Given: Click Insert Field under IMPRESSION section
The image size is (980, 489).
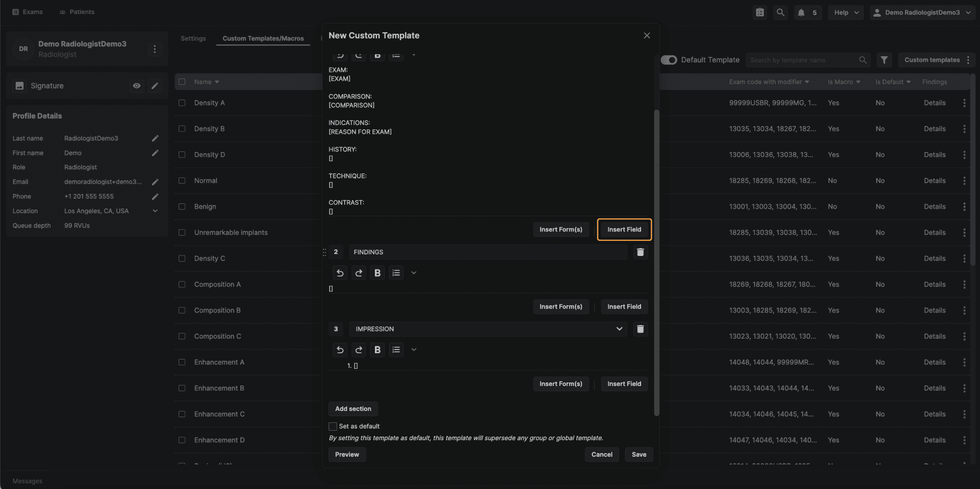Looking at the screenshot, I should click(624, 383).
